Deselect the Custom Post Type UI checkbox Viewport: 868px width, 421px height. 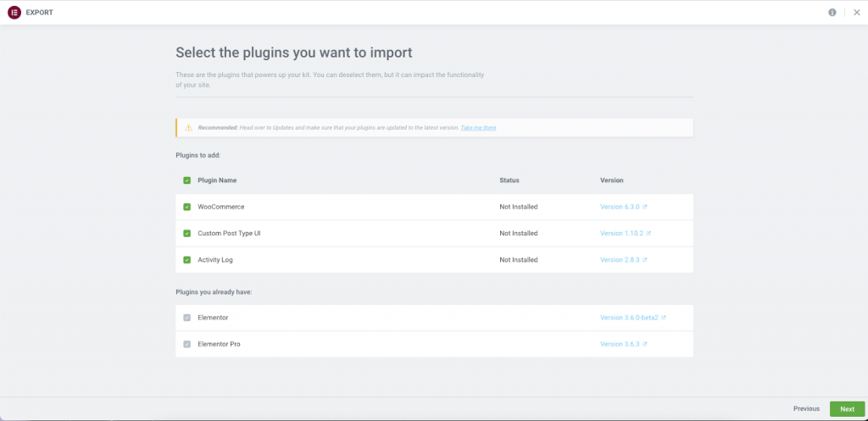point(187,233)
